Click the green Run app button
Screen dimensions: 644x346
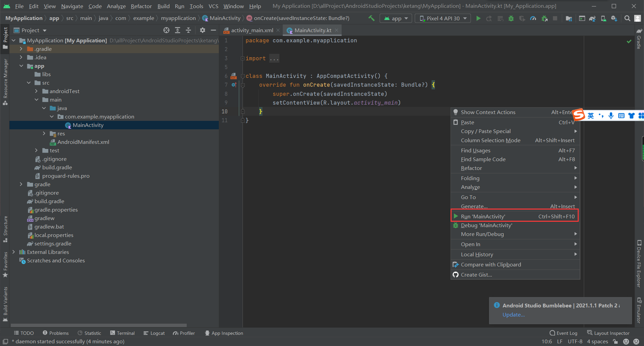[x=478, y=18]
